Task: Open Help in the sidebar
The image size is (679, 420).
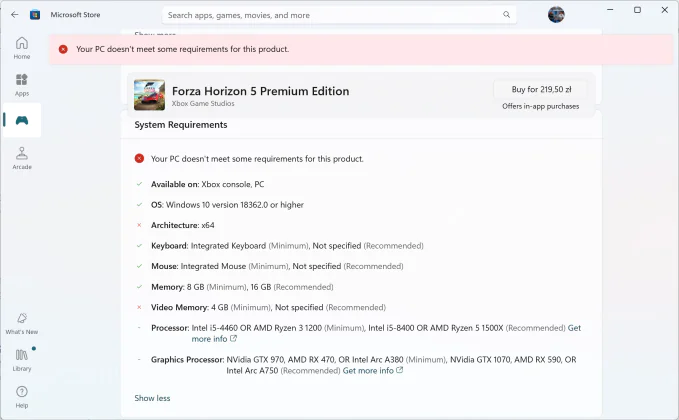Action: [x=22, y=397]
